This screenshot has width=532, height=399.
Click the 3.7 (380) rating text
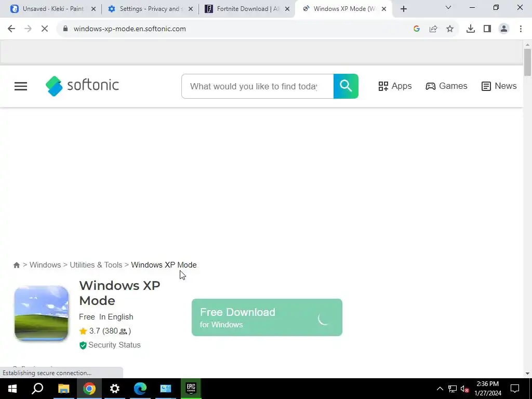110,331
